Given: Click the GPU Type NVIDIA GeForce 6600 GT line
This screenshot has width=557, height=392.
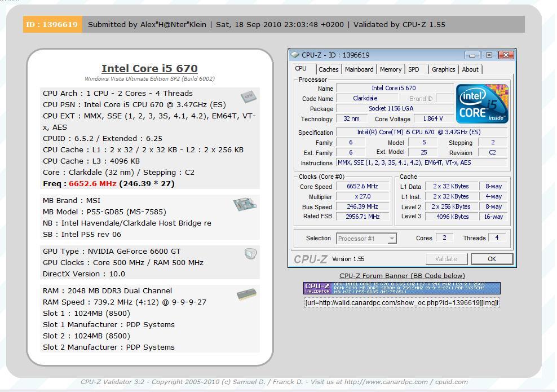Looking at the screenshot, I should 112,251.
